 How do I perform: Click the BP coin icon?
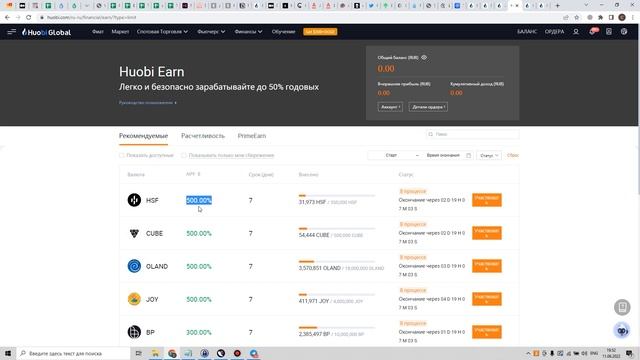[134, 332]
